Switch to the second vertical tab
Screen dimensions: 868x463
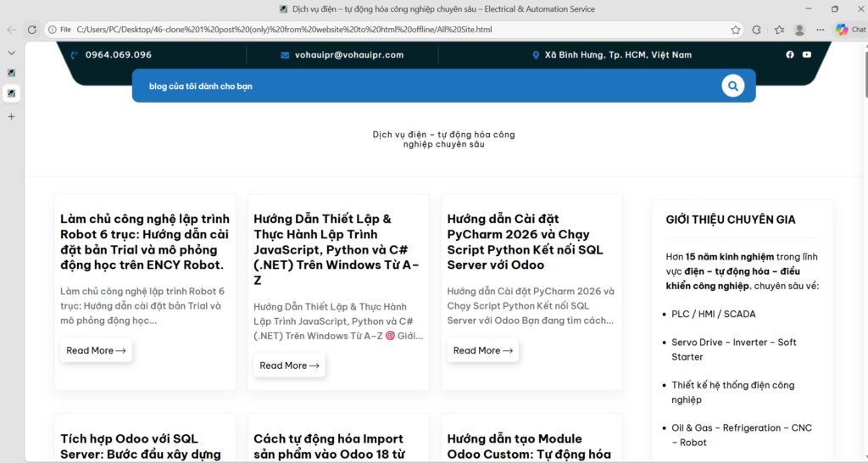click(x=12, y=92)
